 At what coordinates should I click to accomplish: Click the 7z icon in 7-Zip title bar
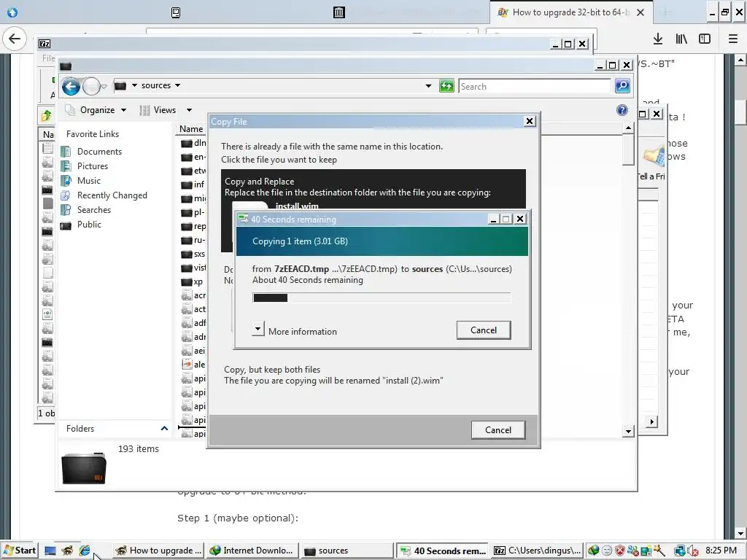pos(44,44)
